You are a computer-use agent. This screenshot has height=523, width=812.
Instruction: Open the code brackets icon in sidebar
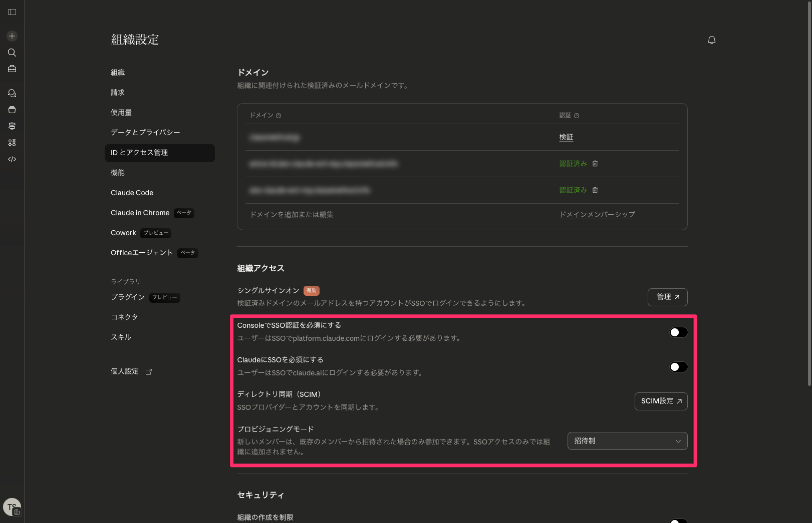(x=12, y=159)
